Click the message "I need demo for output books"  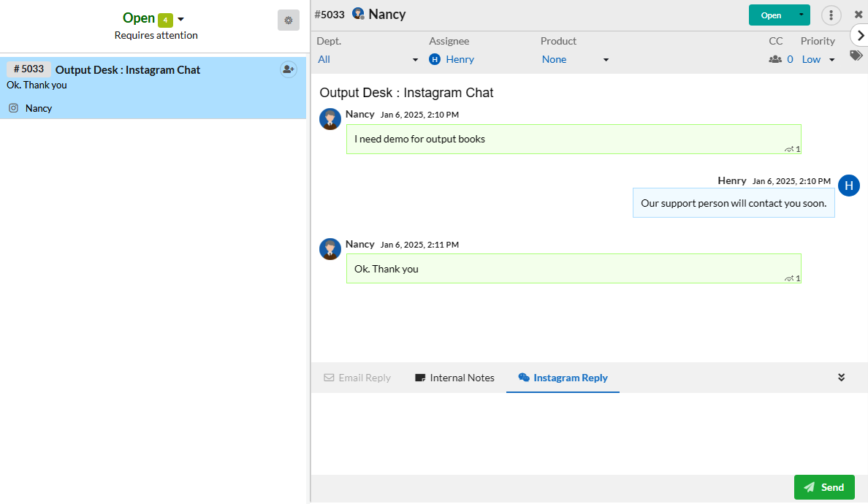574,140
